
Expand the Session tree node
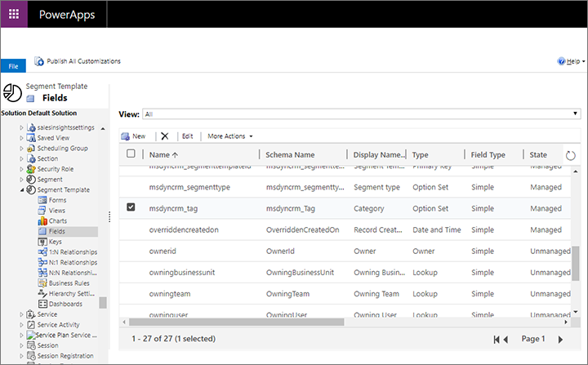[21, 345]
